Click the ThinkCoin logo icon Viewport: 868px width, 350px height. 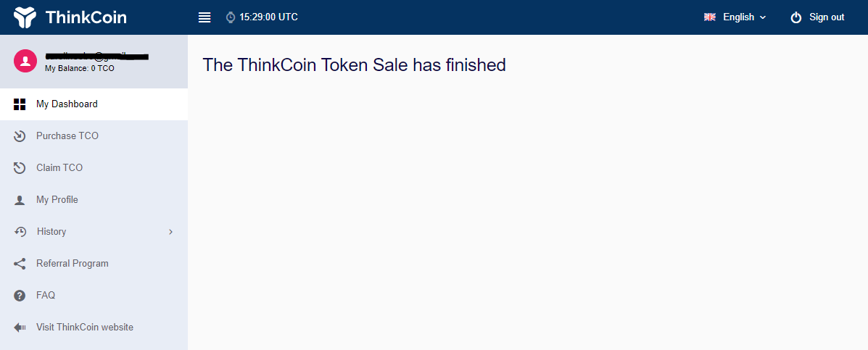25,17
